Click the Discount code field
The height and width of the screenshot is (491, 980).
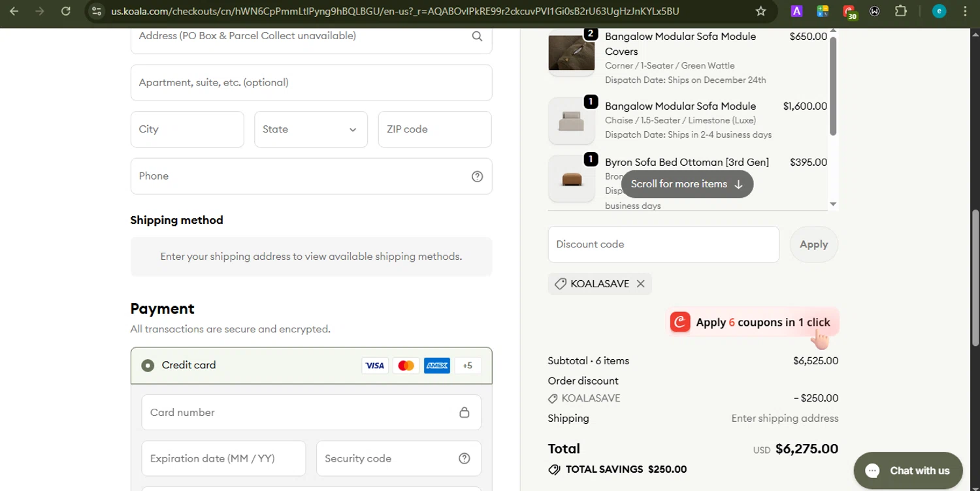(663, 244)
